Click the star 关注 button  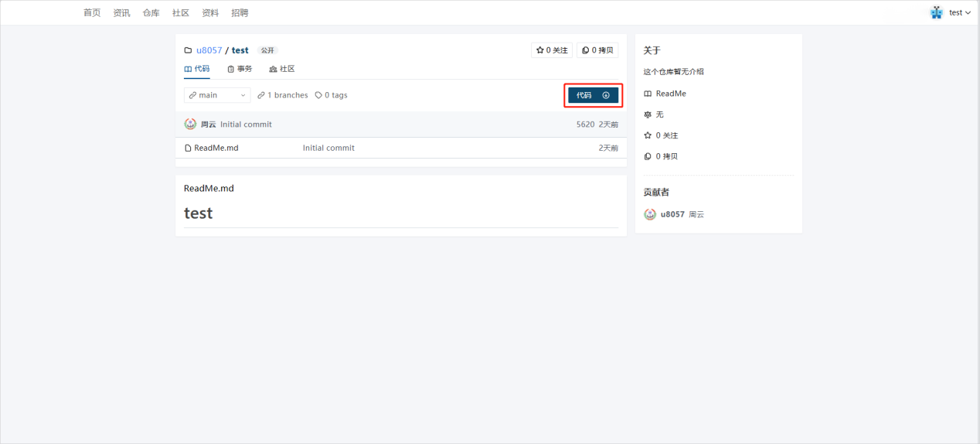[552, 50]
